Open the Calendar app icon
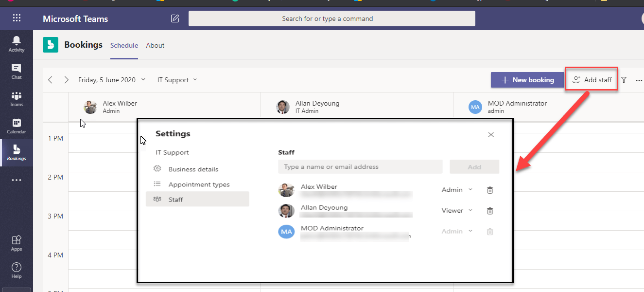The width and height of the screenshot is (644, 292). coord(17,126)
